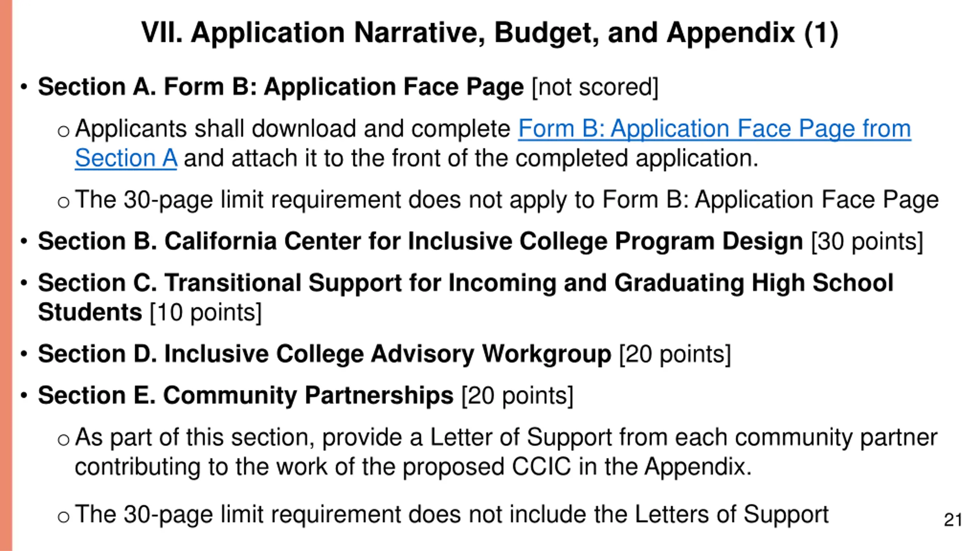Click the hollow bullet before "Applicants shall download"

[64, 132]
